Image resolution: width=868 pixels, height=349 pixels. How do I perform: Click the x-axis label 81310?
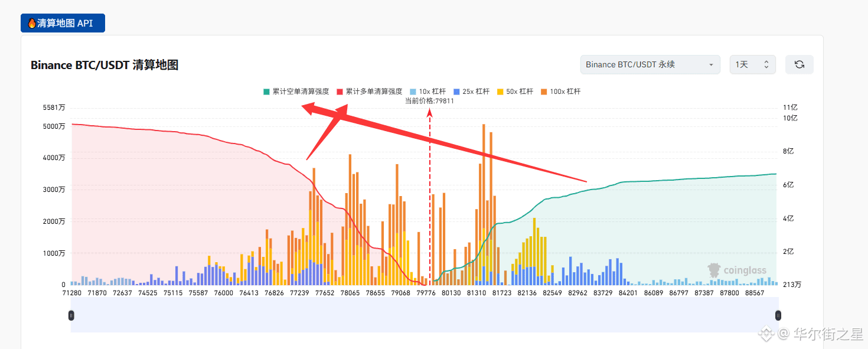(476, 293)
